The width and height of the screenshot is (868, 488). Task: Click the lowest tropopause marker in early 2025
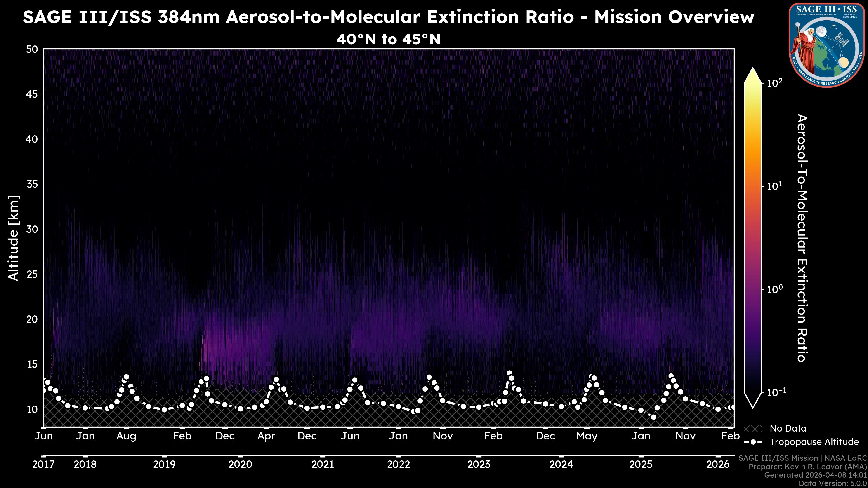(653, 417)
